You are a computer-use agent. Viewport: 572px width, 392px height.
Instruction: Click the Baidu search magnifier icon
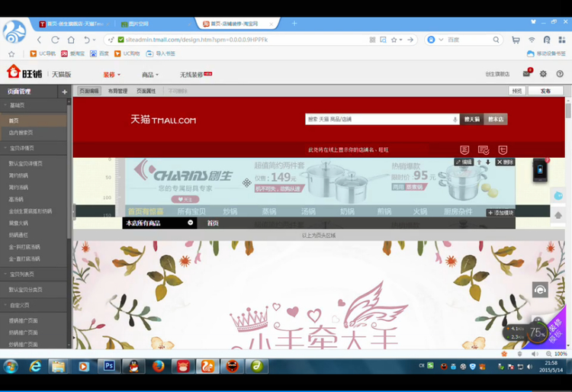pos(496,40)
